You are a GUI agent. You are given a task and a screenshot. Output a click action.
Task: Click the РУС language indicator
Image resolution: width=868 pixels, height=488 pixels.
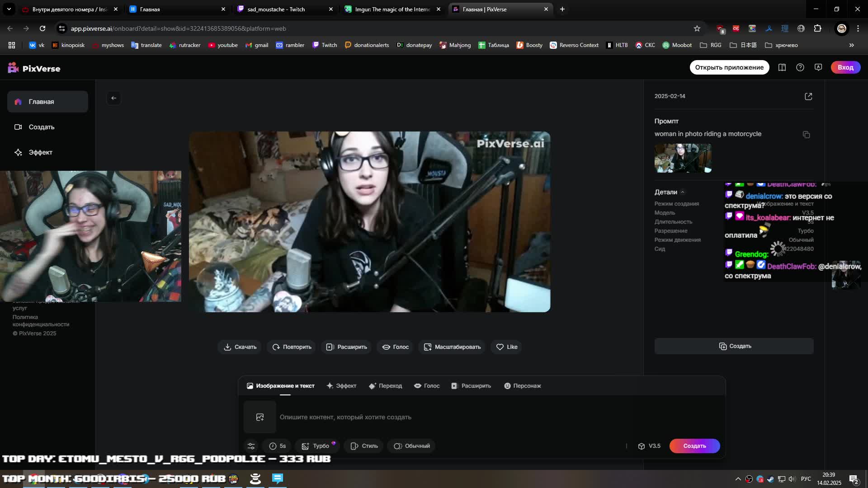tap(806, 479)
